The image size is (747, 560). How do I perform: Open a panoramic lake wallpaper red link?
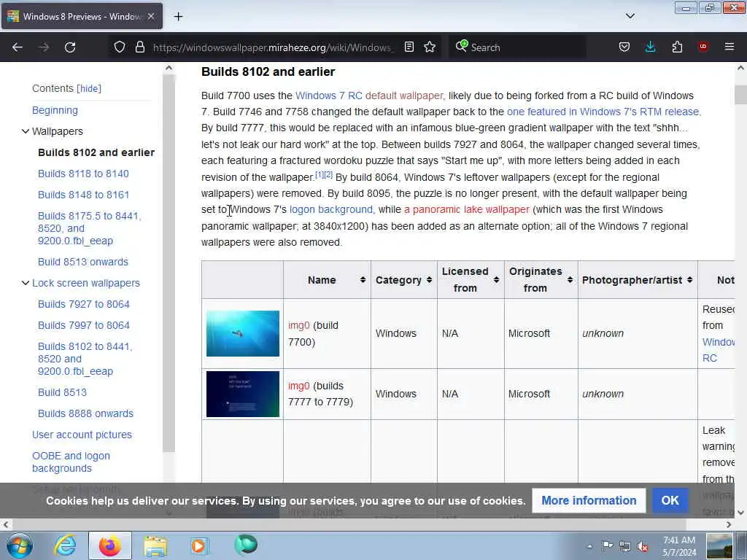[x=467, y=209]
